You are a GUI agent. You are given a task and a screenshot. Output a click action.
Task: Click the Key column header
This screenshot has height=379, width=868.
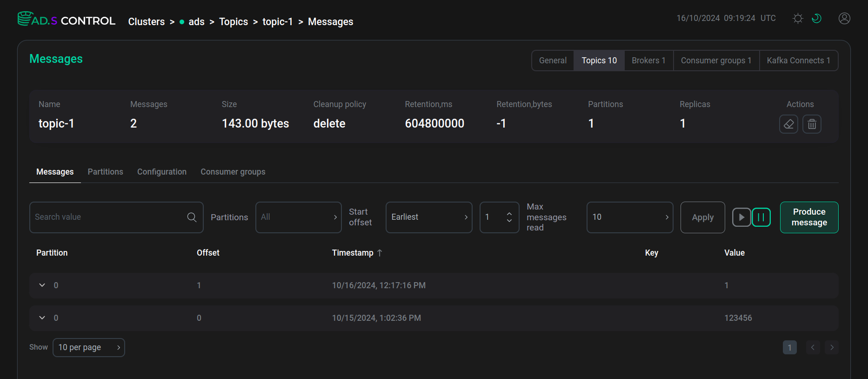click(652, 253)
